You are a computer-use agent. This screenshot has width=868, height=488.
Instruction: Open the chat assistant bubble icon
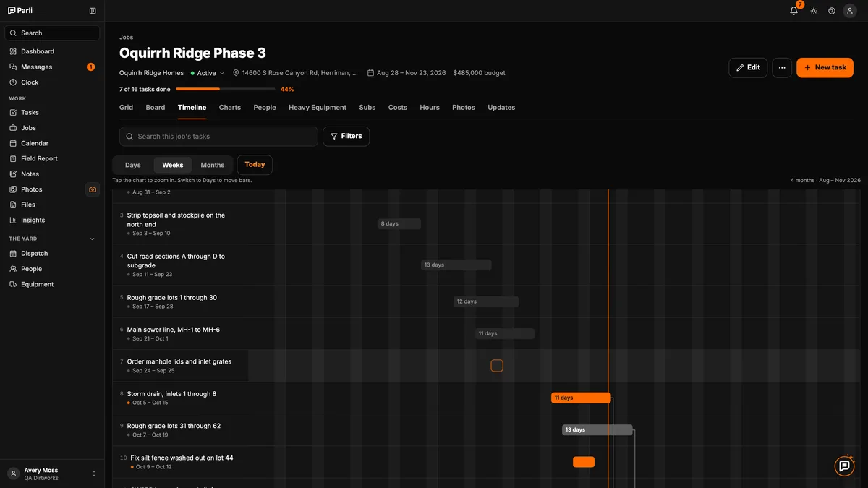coord(844,466)
